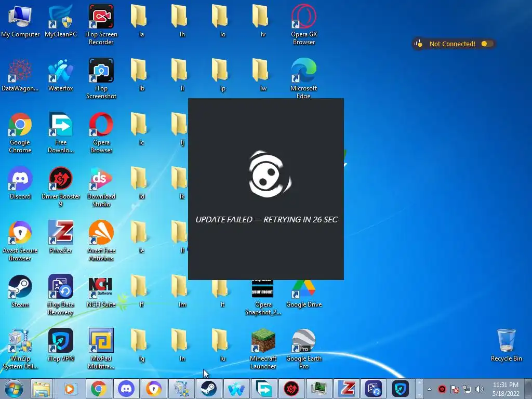Select WinZip System Utilities desktop icon
This screenshot has width=532, height=399.
20,349
